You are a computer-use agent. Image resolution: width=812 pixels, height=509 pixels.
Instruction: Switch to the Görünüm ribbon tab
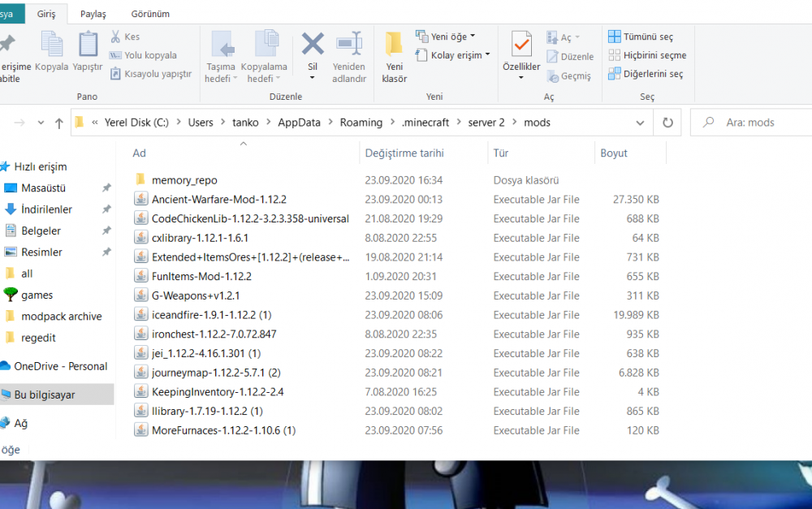[x=150, y=14]
